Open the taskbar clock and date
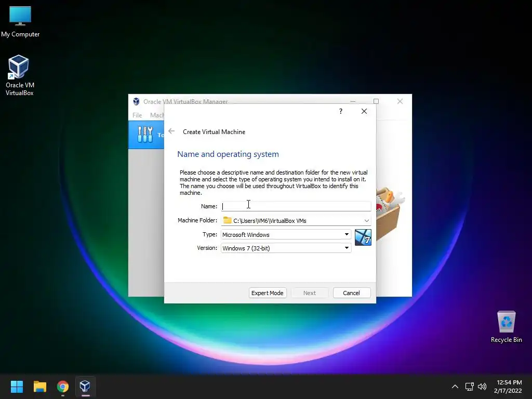Screen dimensions: 532x399 pyautogui.click(x=508, y=387)
